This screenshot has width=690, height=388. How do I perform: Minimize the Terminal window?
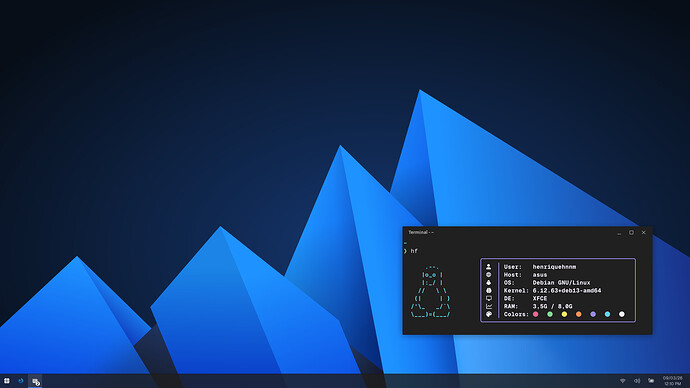[x=619, y=233]
